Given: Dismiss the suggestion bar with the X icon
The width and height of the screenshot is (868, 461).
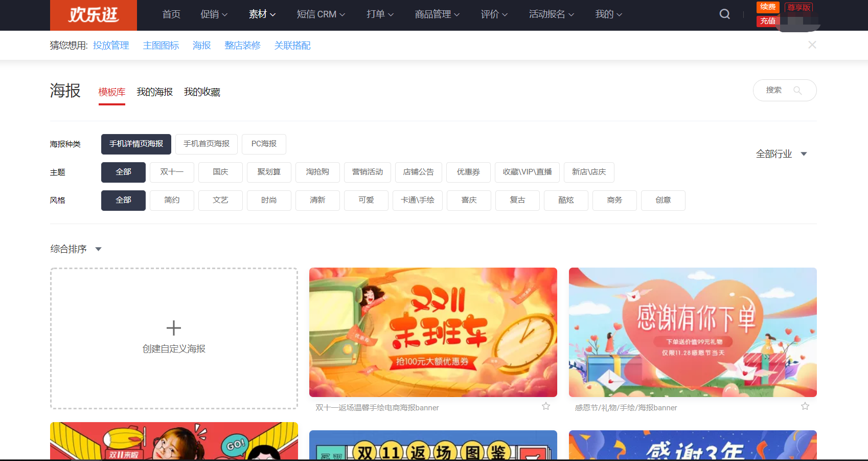Looking at the screenshot, I should coord(812,45).
